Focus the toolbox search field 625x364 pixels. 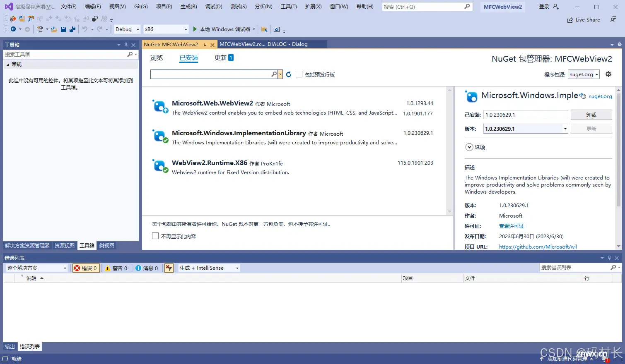click(x=65, y=54)
